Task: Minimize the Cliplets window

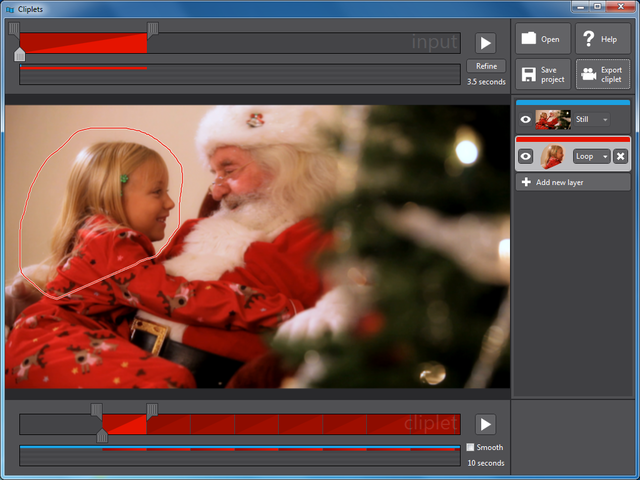Action: point(581,7)
